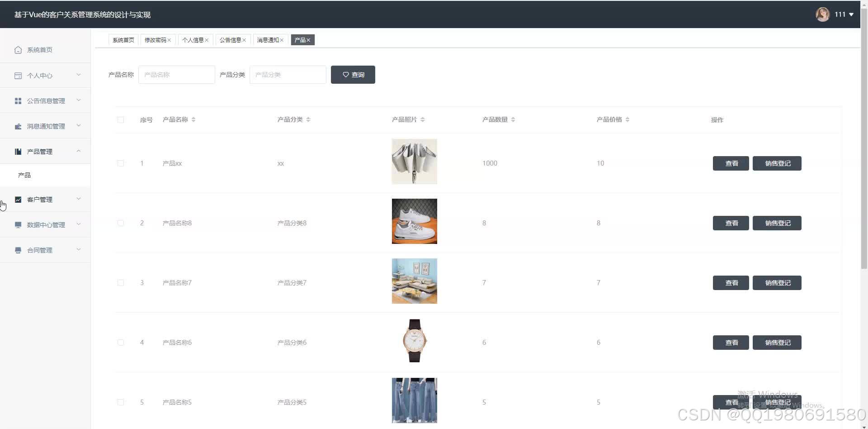Expand 个人中心 menu chevron
The height and width of the screenshot is (429, 868).
click(x=79, y=75)
